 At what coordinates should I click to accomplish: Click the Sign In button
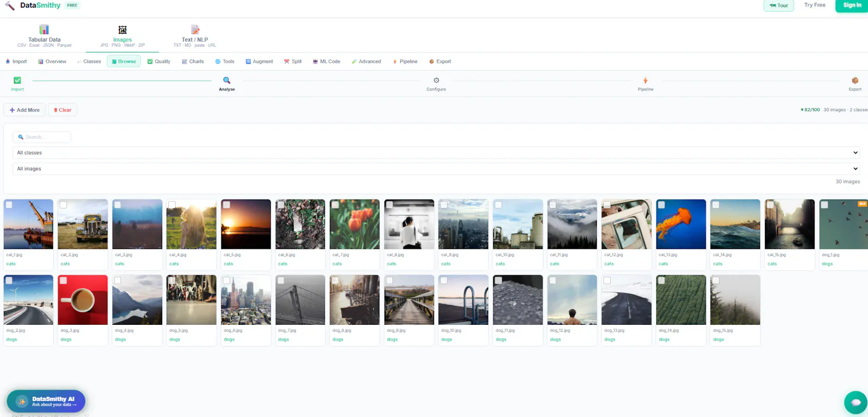(852, 5)
